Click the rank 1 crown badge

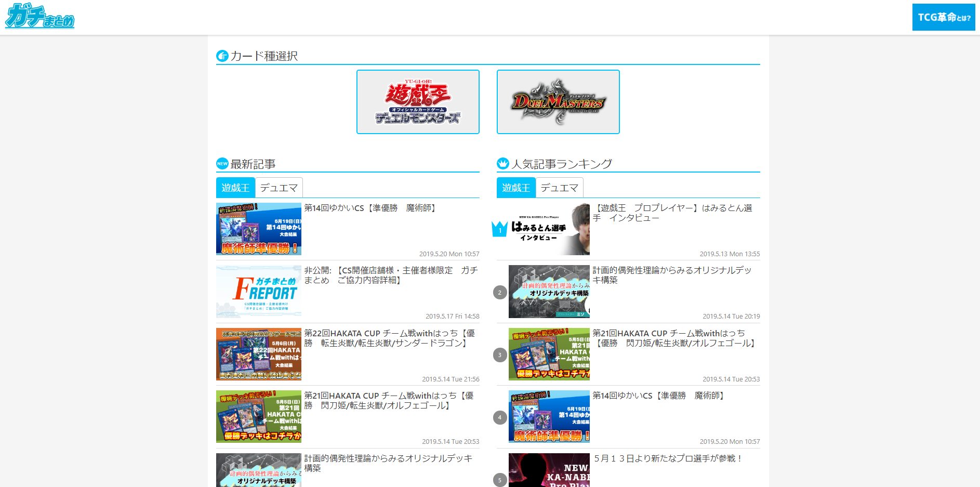pyautogui.click(x=500, y=229)
